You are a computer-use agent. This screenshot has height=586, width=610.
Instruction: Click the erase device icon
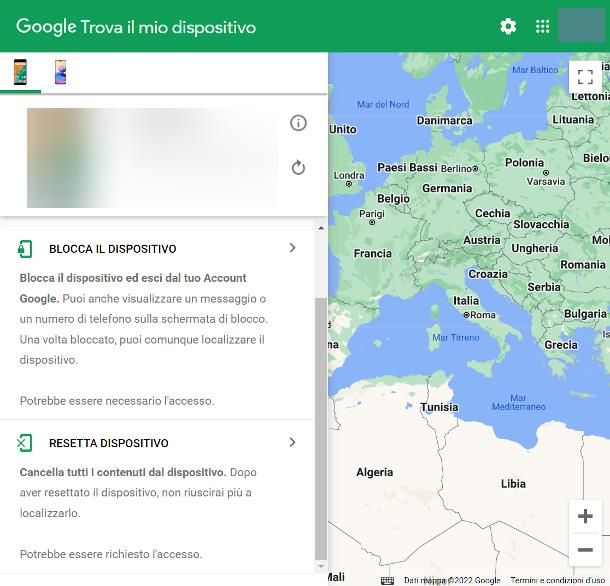25,443
